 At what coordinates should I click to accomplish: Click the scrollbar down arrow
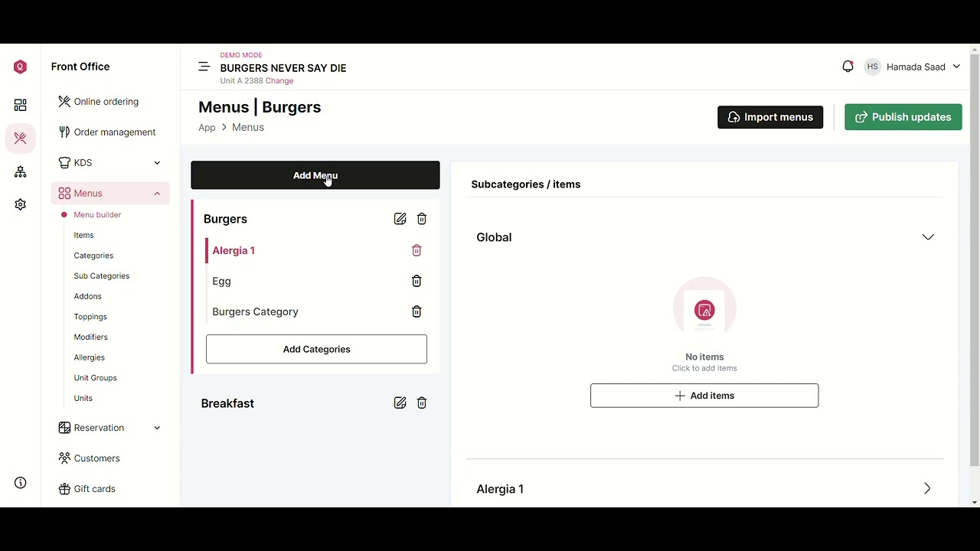tap(975, 503)
